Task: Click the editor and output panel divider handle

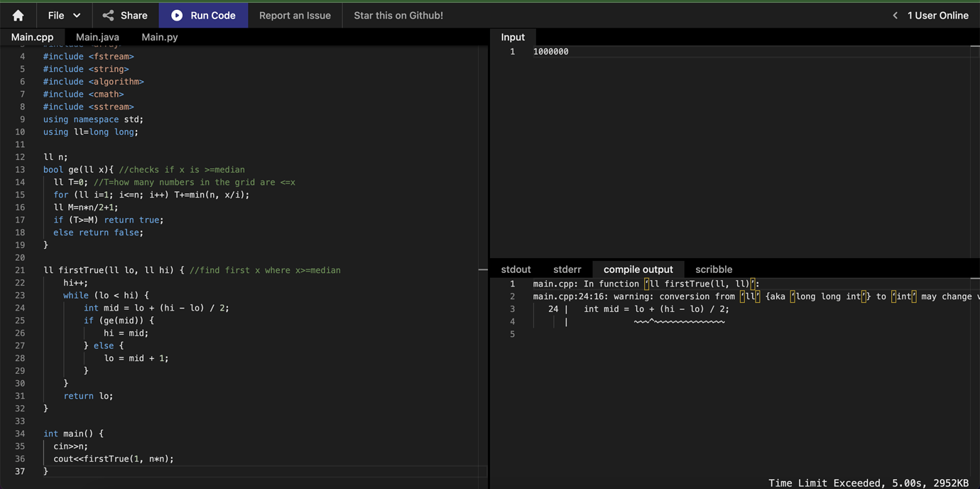Action: coord(483,269)
